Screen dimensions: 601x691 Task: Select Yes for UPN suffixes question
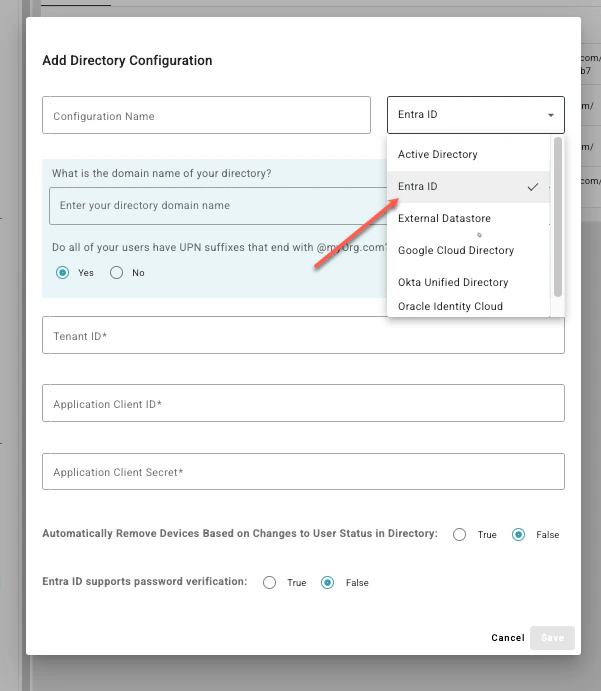pyautogui.click(x=63, y=273)
